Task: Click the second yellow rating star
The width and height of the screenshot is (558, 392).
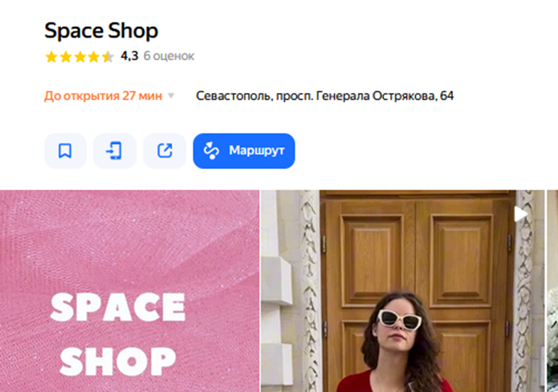Action: click(x=65, y=57)
